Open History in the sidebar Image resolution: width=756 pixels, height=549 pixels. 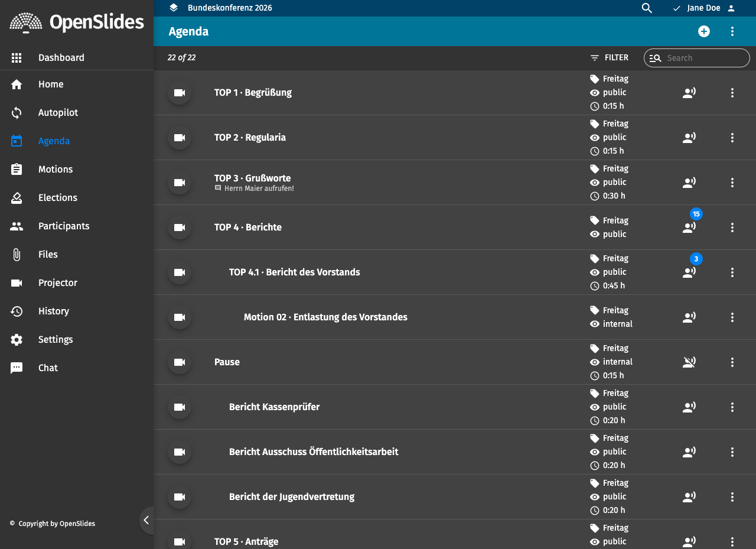pyautogui.click(x=77, y=311)
